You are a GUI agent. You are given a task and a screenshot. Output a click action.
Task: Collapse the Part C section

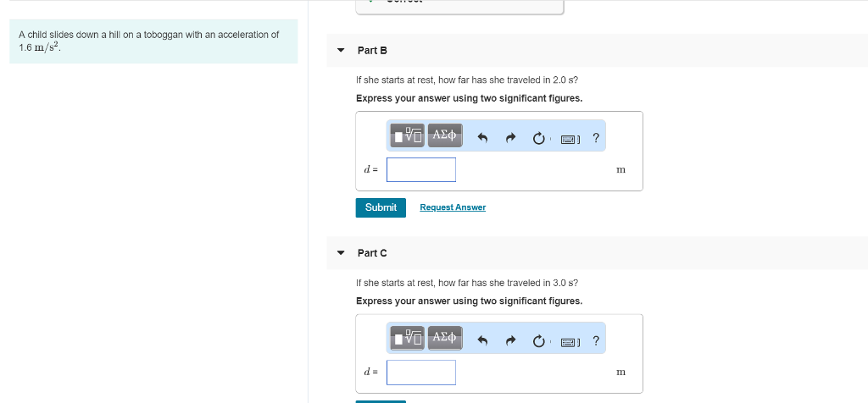coord(341,253)
